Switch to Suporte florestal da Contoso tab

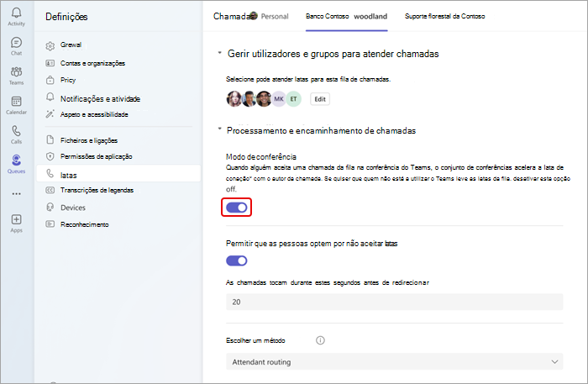(x=444, y=17)
